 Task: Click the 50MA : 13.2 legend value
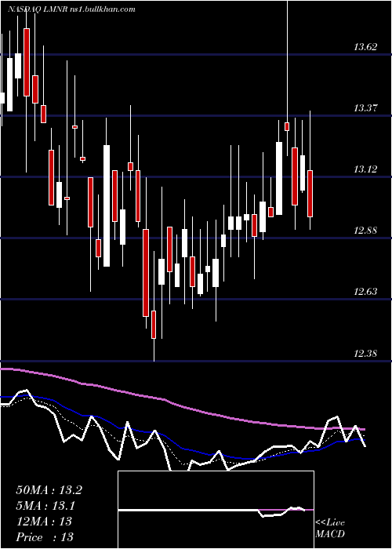tap(49, 490)
